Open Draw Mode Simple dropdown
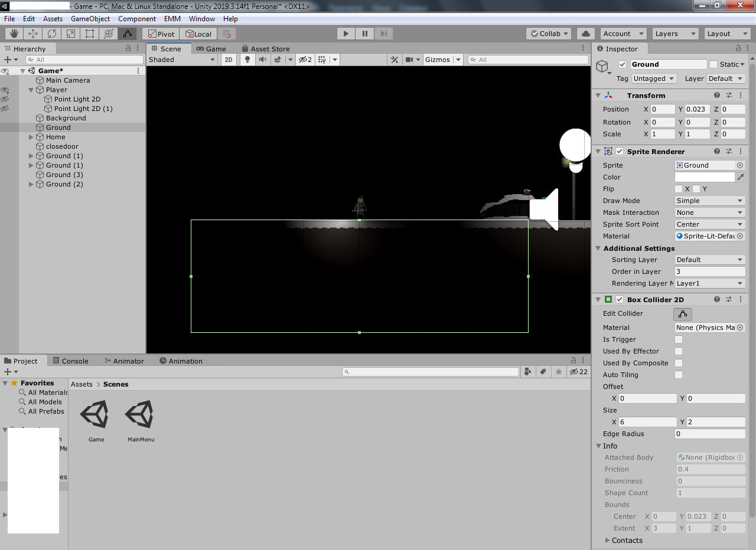This screenshot has height=550, width=756. (x=710, y=201)
